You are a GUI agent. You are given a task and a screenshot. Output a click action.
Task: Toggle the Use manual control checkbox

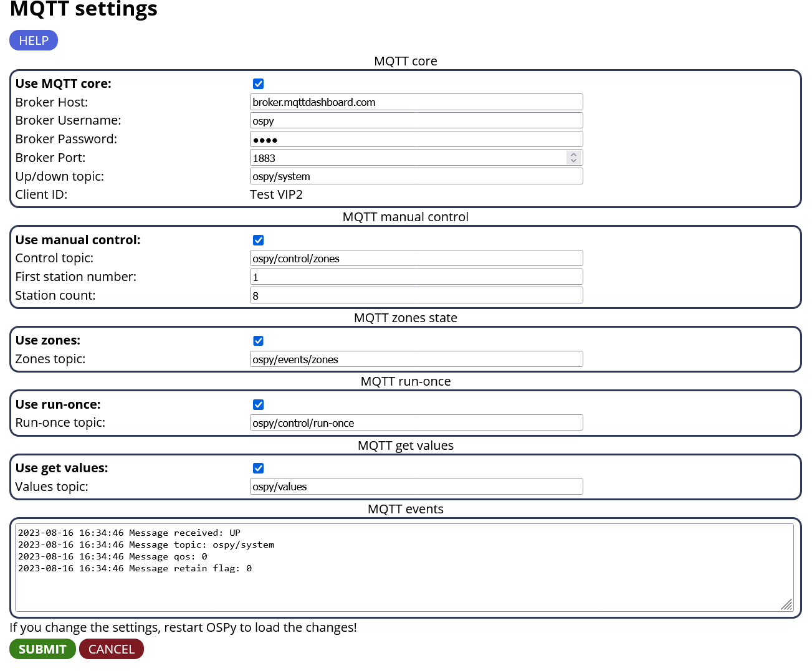(259, 240)
